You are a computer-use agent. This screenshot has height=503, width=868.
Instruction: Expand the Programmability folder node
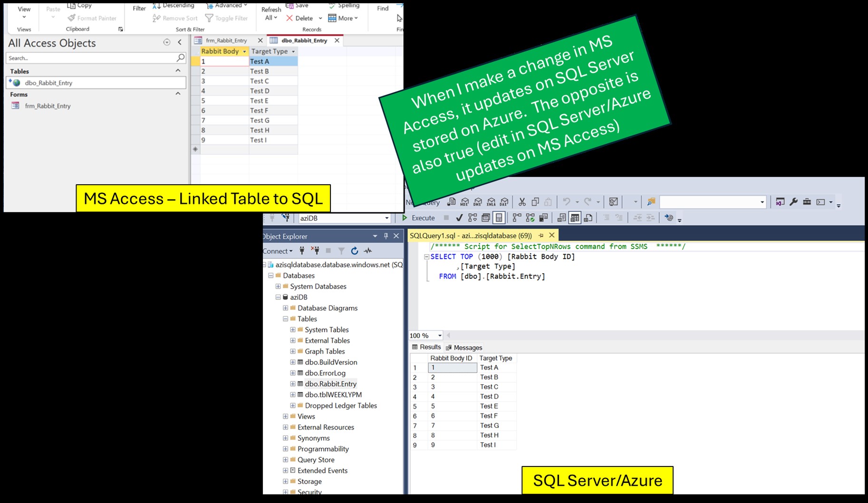[285, 449]
